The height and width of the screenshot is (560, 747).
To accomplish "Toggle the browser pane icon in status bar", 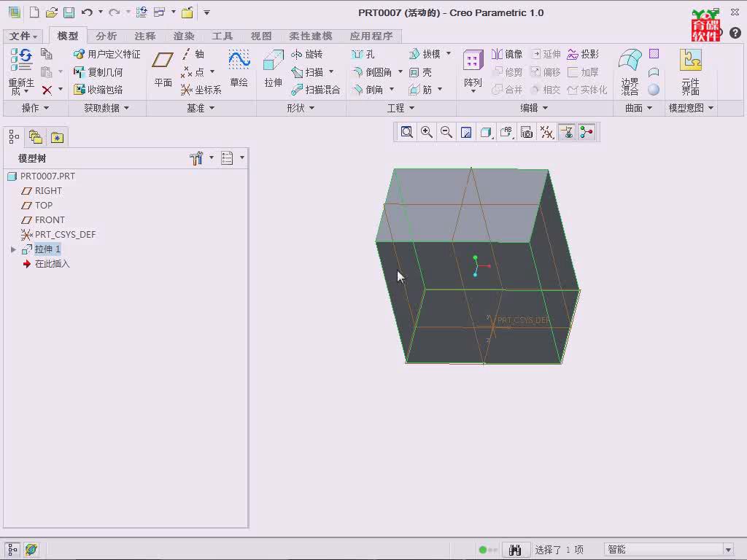I will tap(31, 550).
